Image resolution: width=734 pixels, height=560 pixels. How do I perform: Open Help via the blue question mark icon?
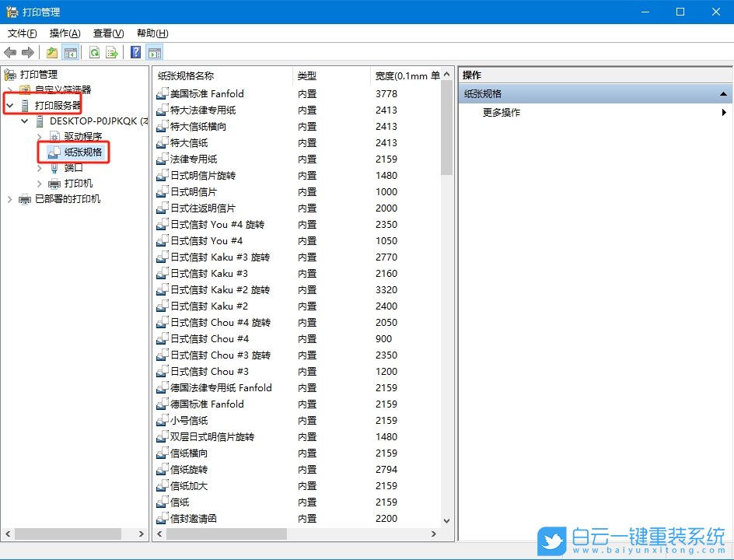click(x=134, y=52)
